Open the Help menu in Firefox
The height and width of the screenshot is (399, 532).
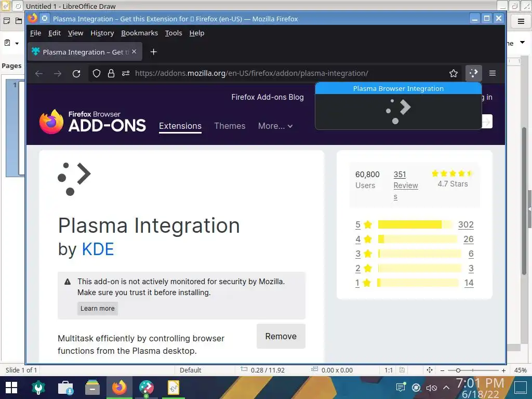coord(197,33)
